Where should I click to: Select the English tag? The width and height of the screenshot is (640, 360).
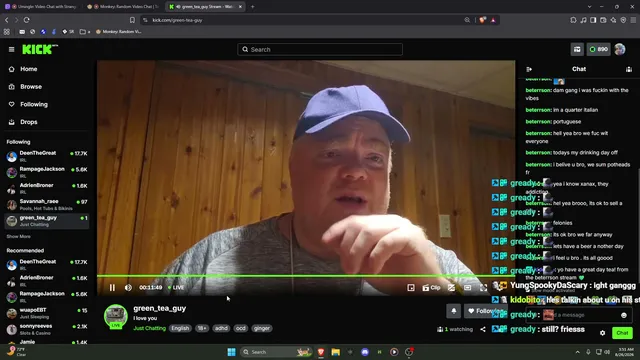(x=180, y=328)
